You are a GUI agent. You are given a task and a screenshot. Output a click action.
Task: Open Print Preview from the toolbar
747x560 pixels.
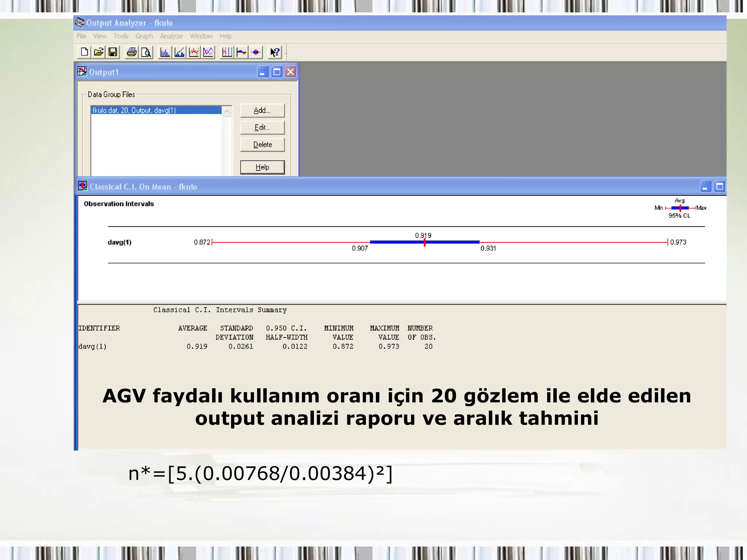point(146,52)
